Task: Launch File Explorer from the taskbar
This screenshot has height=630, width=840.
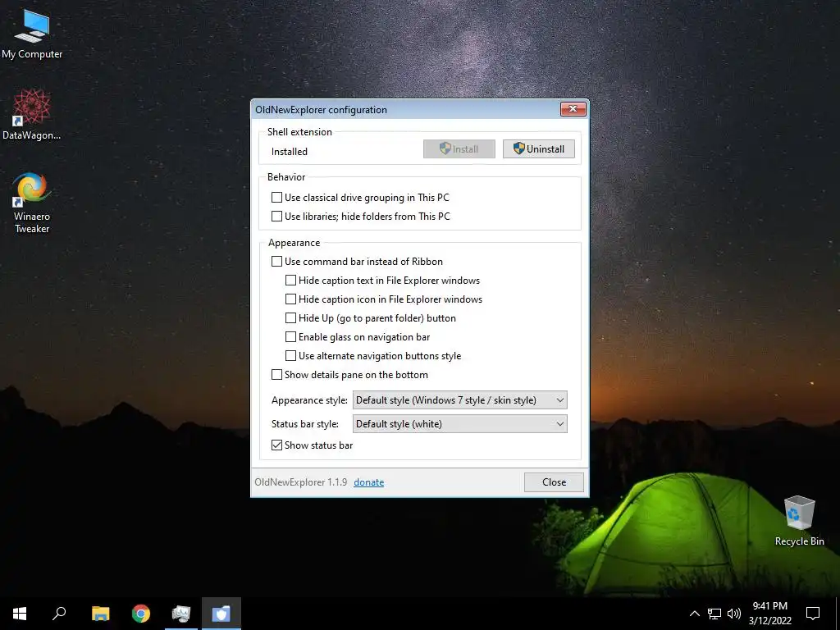Action: tap(100, 614)
